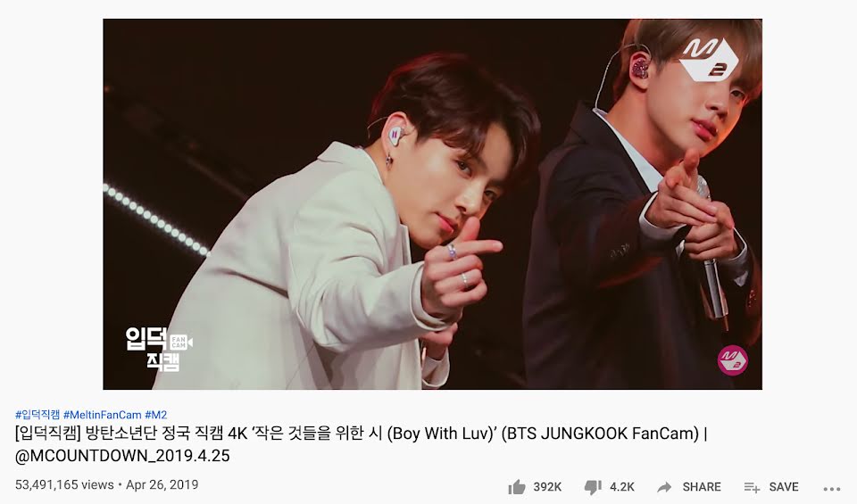The height and width of the screenshot is (504, 857).
Task: Click the pink M2 channel watermark
Action: point(732,359)
